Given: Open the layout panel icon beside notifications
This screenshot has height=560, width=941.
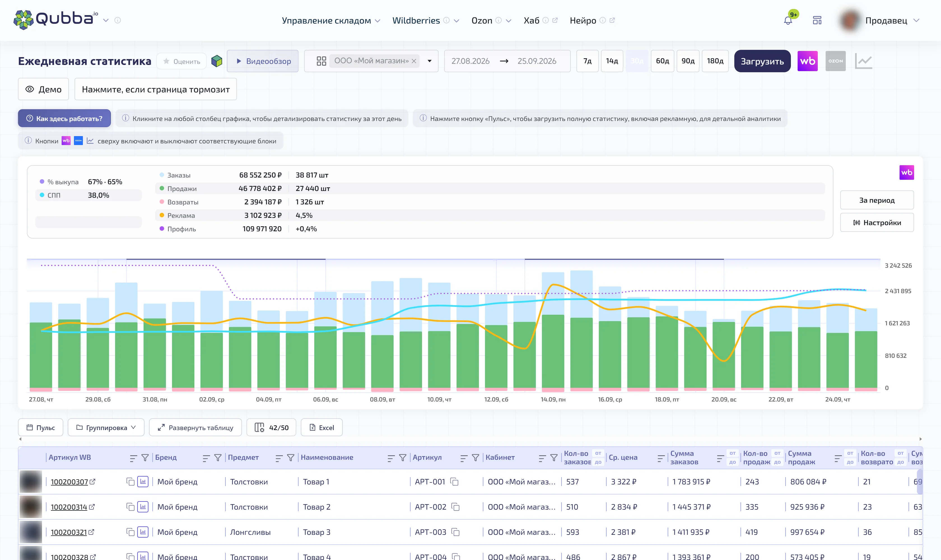Looking at the screenshot, I should [x=817, y=20].
